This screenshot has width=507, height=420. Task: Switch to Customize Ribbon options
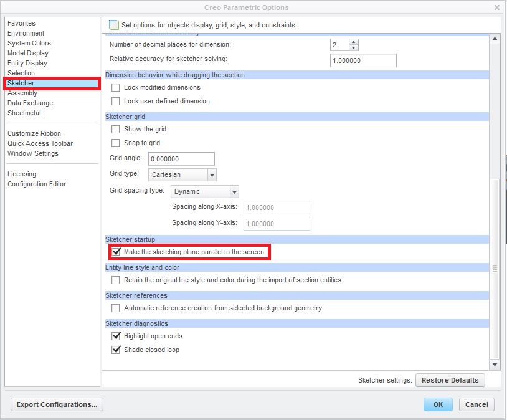click(34, 133)
